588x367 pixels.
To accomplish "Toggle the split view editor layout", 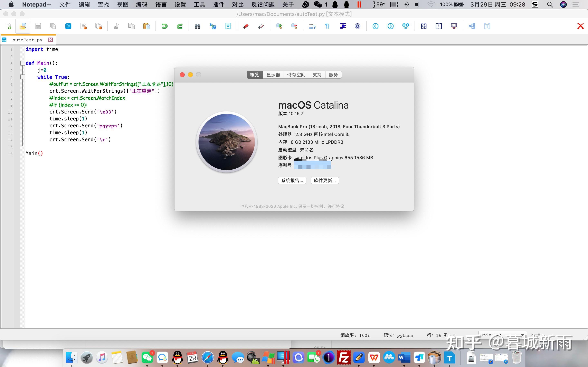I will tap(439, 26).
